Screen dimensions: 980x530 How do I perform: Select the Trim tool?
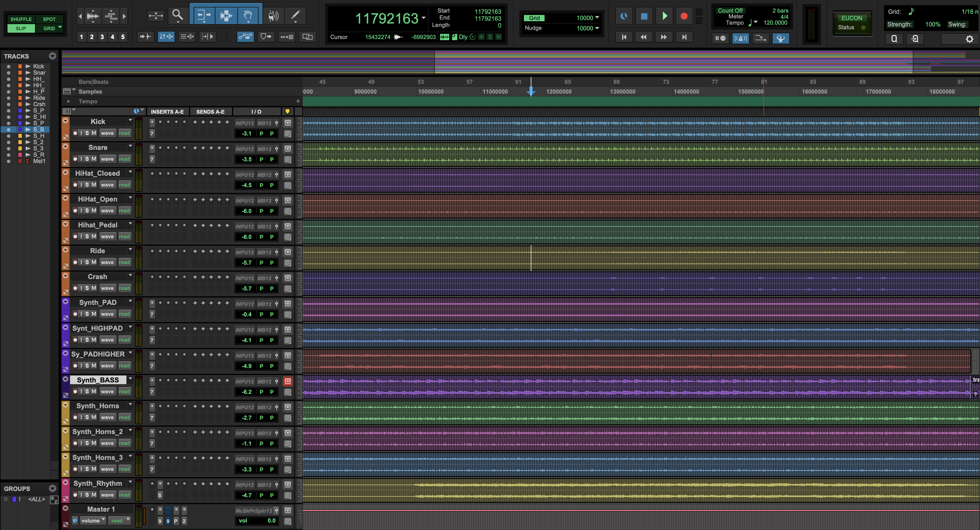204,16
